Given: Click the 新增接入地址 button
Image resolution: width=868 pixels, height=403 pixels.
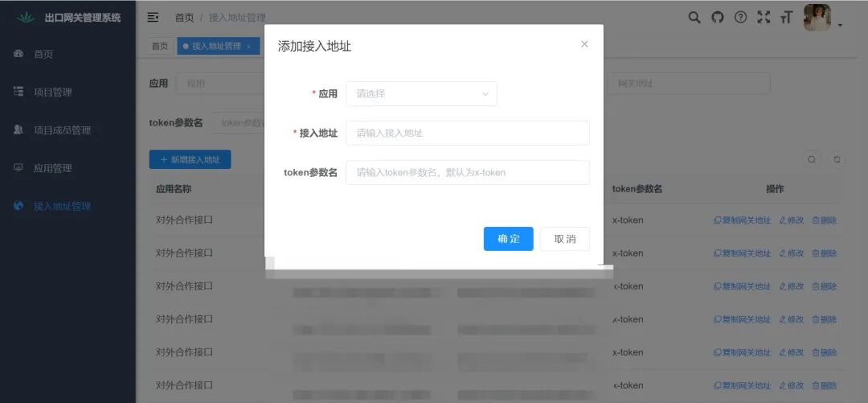Looking at the screenshot, I should coord(190,159).
